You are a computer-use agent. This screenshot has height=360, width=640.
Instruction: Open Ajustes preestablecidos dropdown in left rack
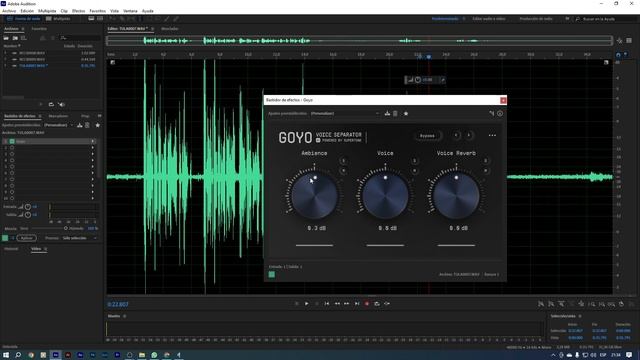tap(58, 125)
